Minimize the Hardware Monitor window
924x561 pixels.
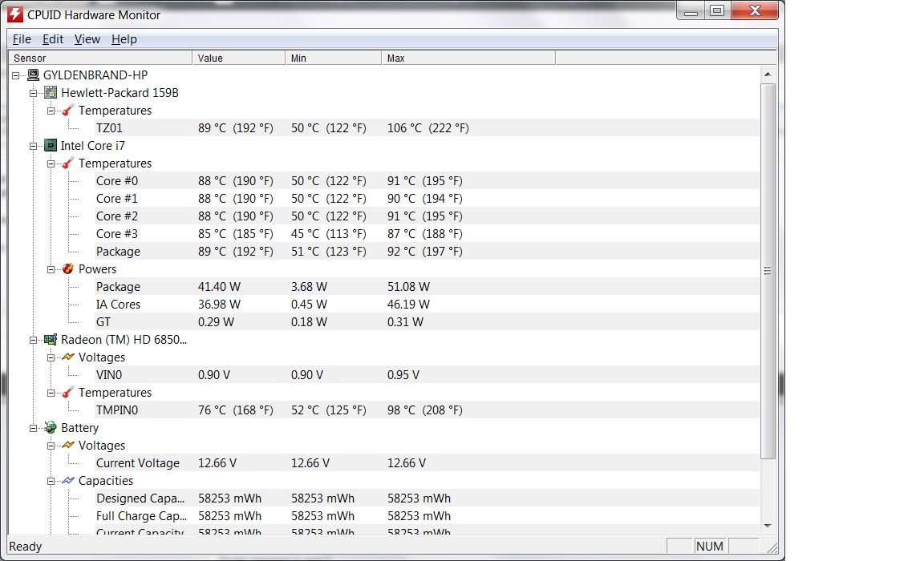(691, 10)
